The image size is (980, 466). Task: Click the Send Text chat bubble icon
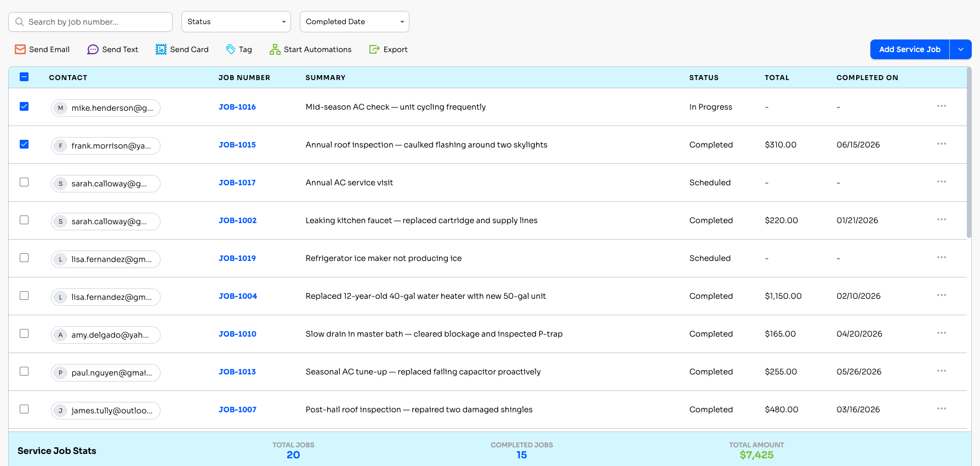coord(93,49)
